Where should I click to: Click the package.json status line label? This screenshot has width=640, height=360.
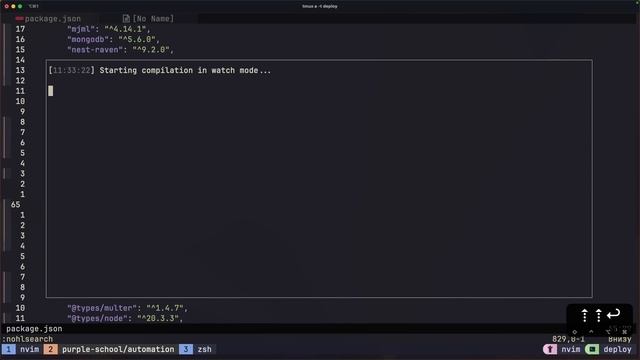[34, 329]
